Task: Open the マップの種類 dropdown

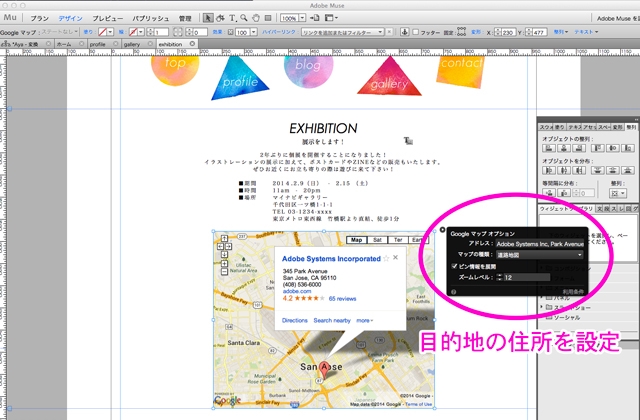Action: pyautogui.click(x=540, y=255)
